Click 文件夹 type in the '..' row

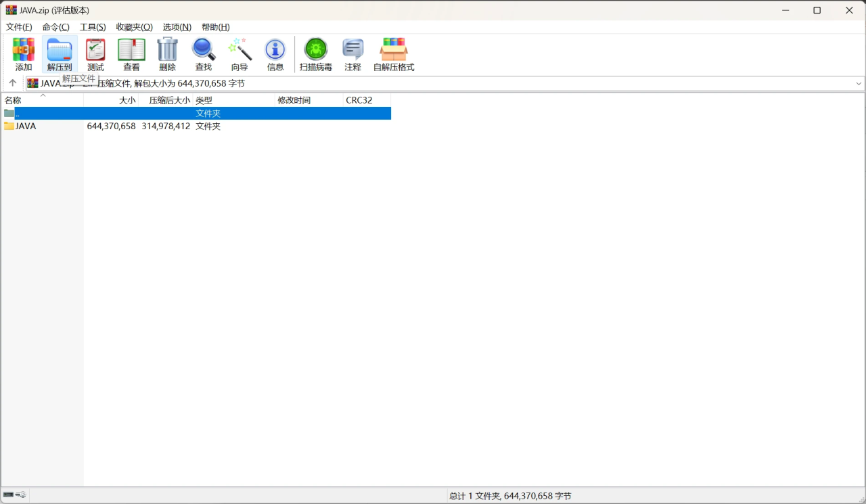pyautogui.click(x=208, y=113)
